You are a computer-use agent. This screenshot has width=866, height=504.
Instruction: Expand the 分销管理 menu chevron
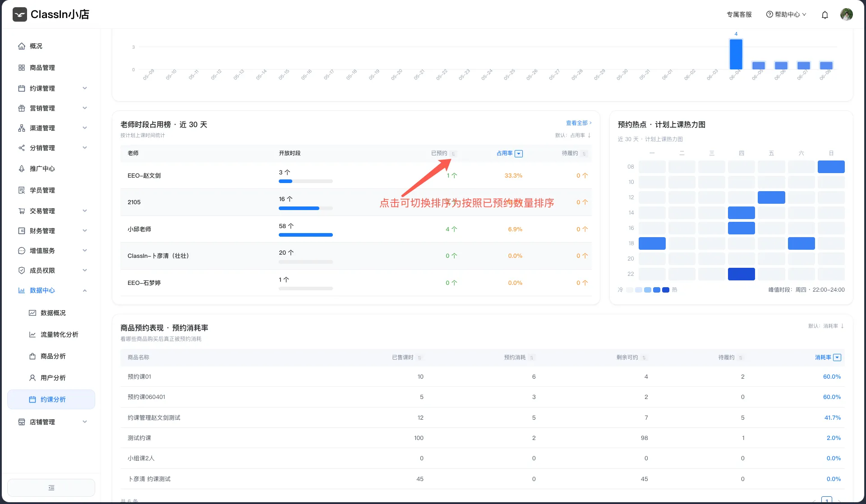85,148
